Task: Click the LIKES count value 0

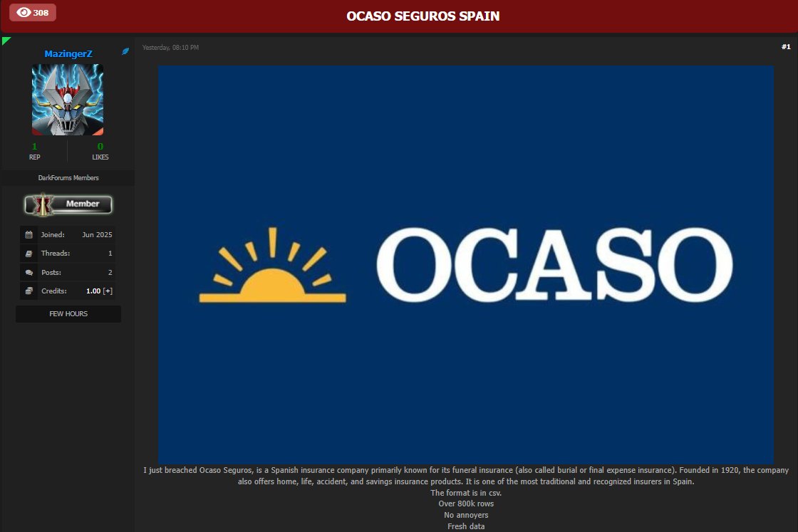Action: coord(100,147)
